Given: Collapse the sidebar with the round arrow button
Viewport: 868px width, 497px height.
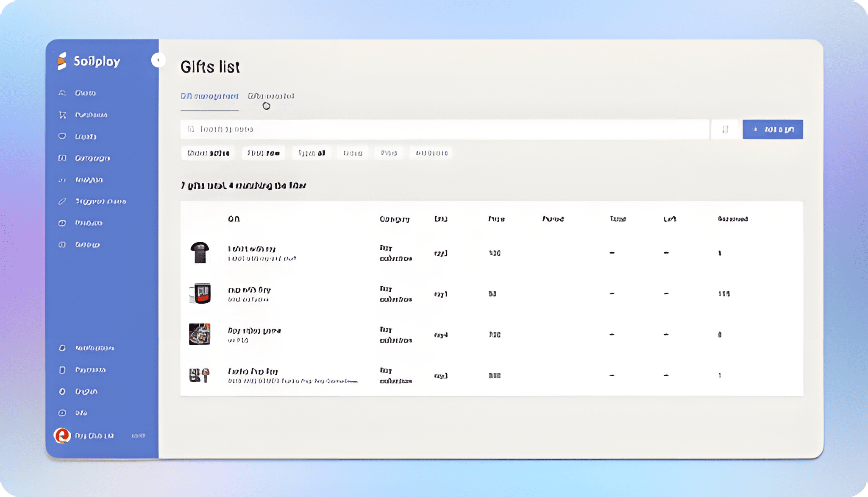Looking at the screenshot, I should (158, 60).
